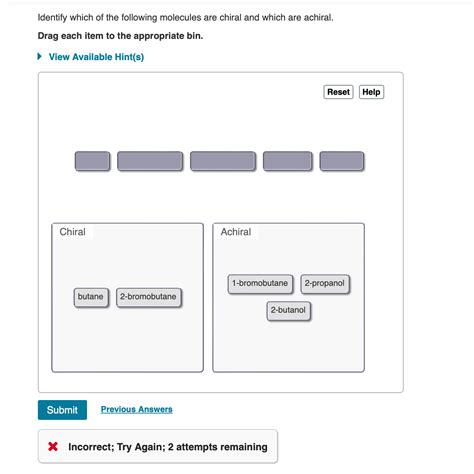Select the 2-butanol item

(x=288, y=311)
